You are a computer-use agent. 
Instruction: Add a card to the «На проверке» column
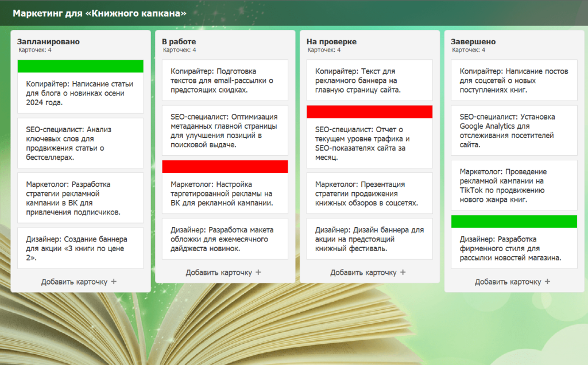click(x=368, y=272)
